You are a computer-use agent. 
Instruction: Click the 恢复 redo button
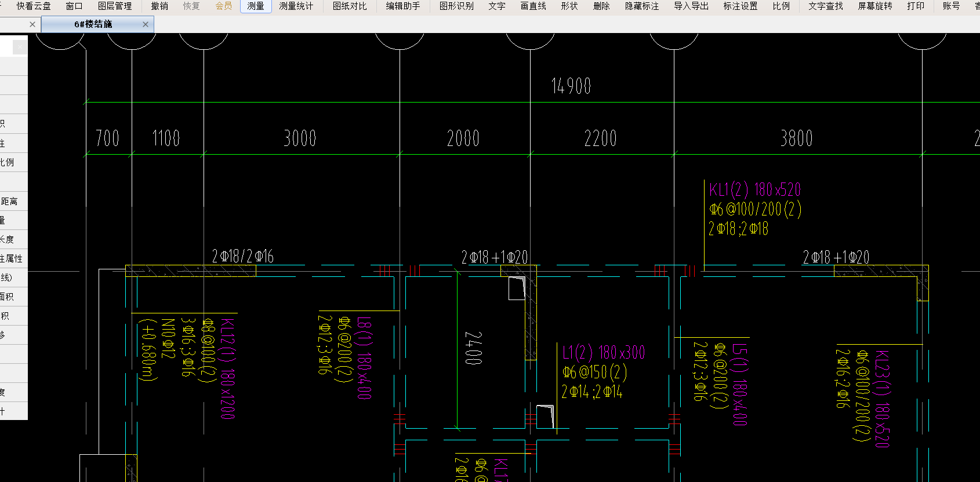tap(191, 6)
